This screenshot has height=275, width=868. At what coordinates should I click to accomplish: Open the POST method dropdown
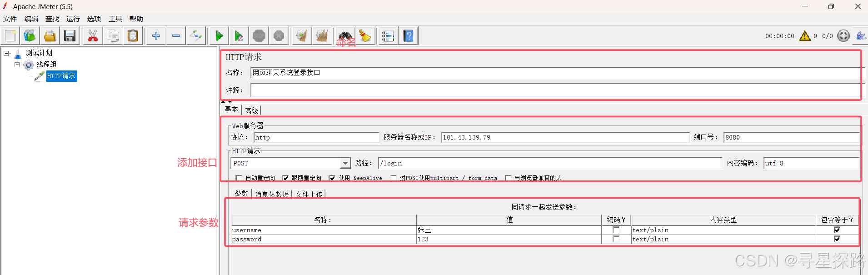tap(345, 163)
